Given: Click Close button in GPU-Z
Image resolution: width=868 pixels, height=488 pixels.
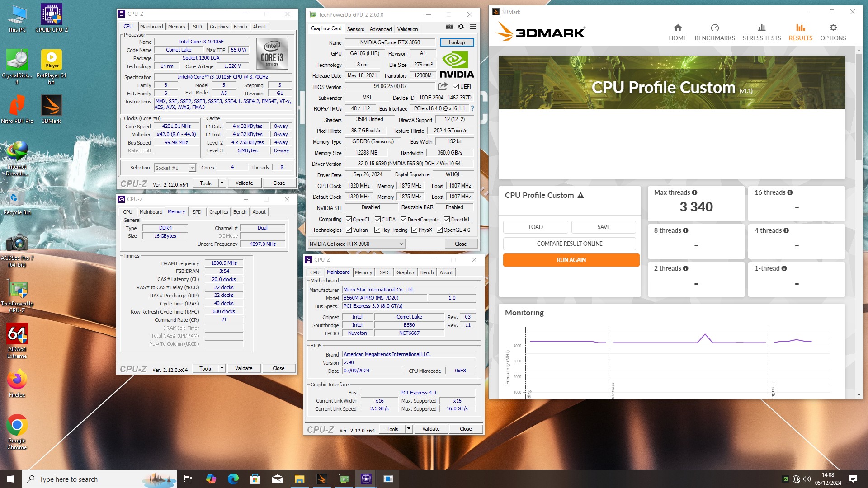Looking at the screenshot, I should (461, 244).
